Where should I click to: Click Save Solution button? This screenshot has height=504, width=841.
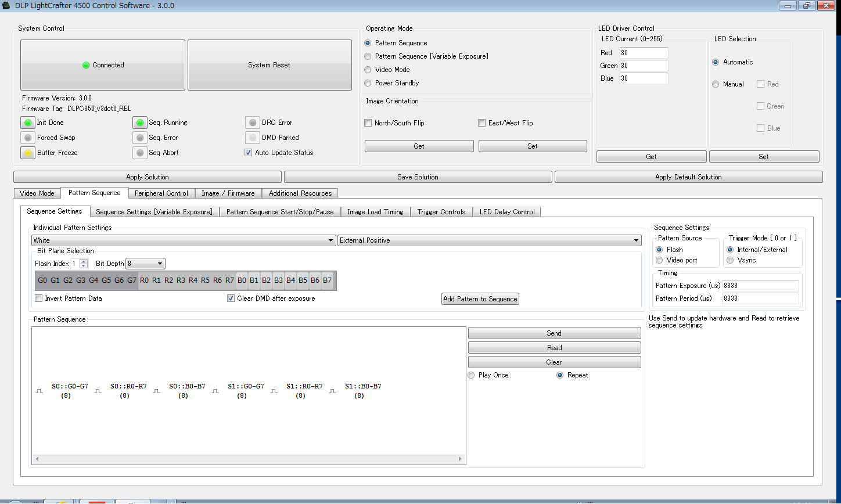[x=418, y=177]
